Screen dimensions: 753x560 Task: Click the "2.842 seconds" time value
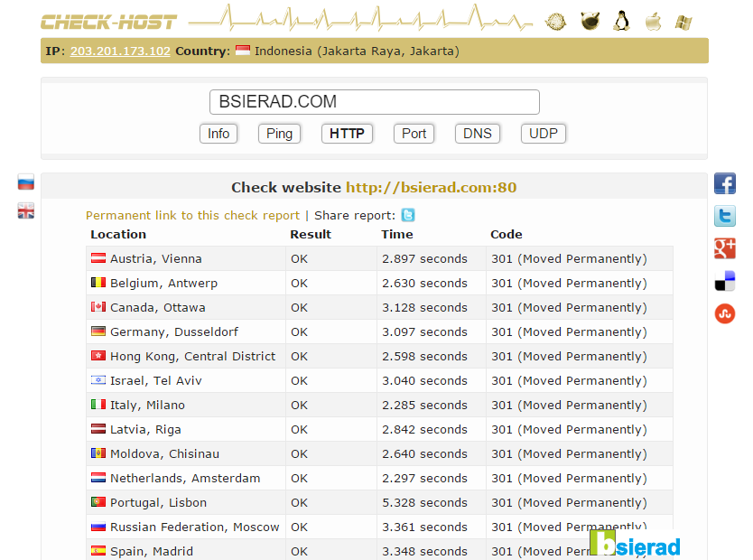(424, 429)
